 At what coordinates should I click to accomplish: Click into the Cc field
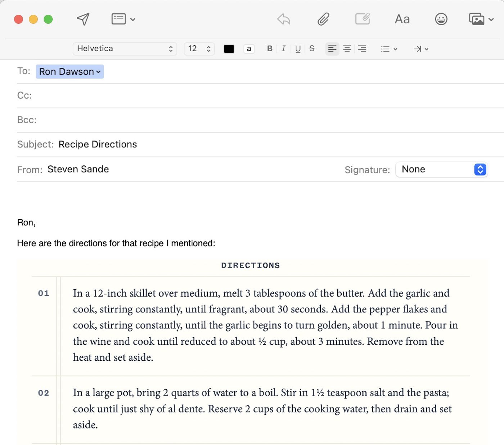(x=252, y=95)
